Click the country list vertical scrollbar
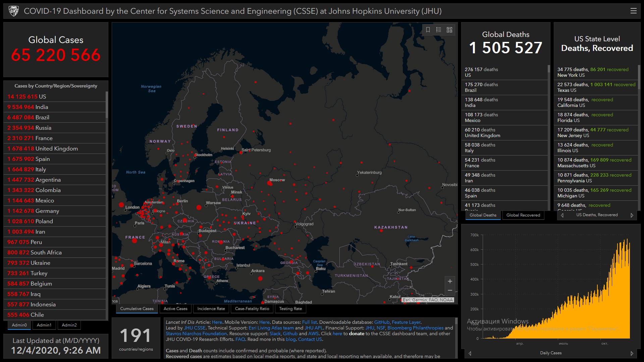 [x=107, y=105]
